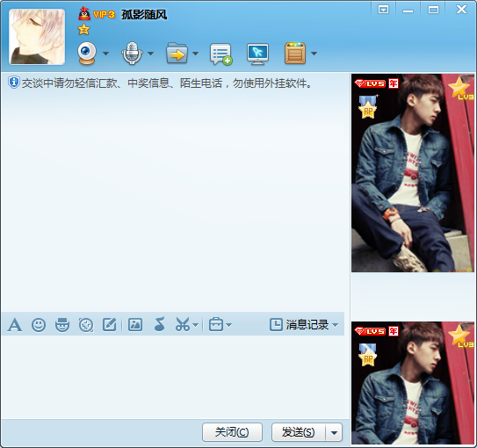This screenshot has width=477, height=448.
Task: Expand the voice call options arrow
Action: (150, 54)
